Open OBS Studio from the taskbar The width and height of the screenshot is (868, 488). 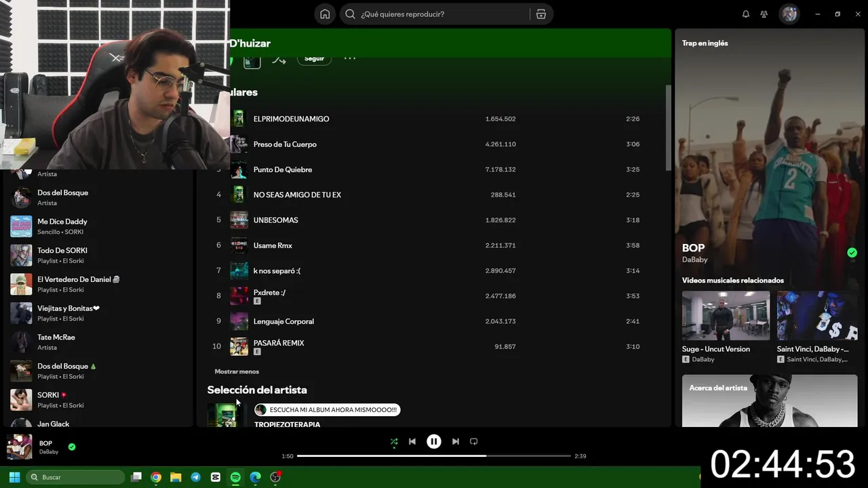pyautogui.click(x=275, y=477)
